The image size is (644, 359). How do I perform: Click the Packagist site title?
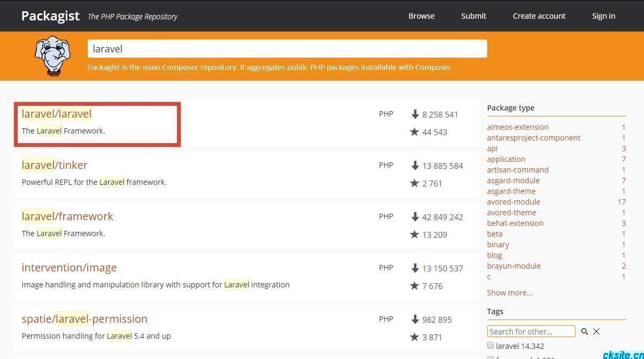point(50,16)
